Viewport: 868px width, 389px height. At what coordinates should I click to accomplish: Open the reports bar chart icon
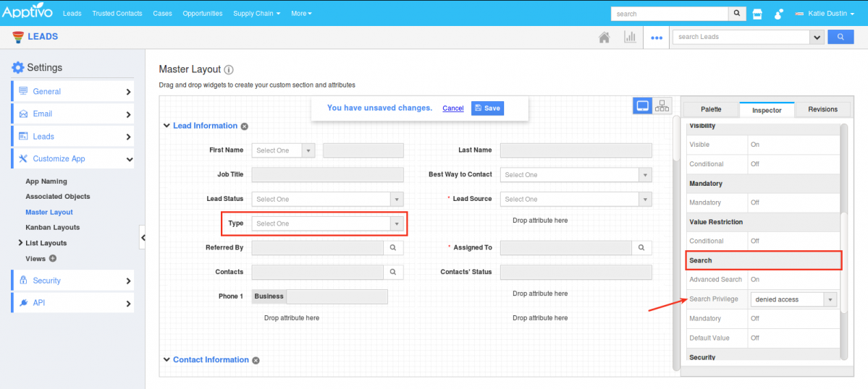[x=630, y=38]
